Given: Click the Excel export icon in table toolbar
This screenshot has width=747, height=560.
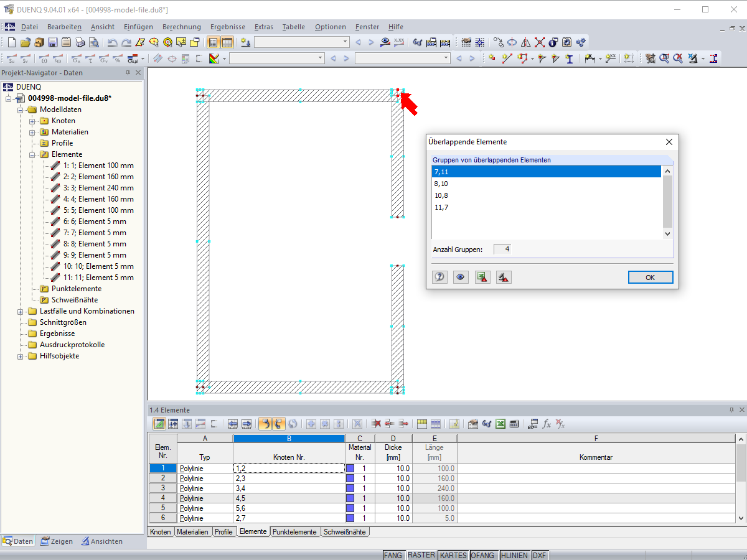Looking at the screenshot, I should (x=500, y=424).
